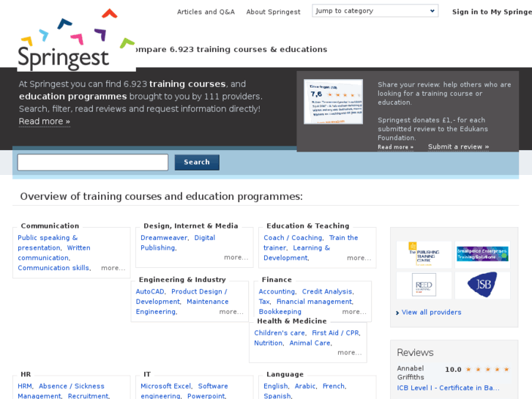Click the review preview thumbnail image
Viewport: 532px width, 399px height.
[333, 102]
